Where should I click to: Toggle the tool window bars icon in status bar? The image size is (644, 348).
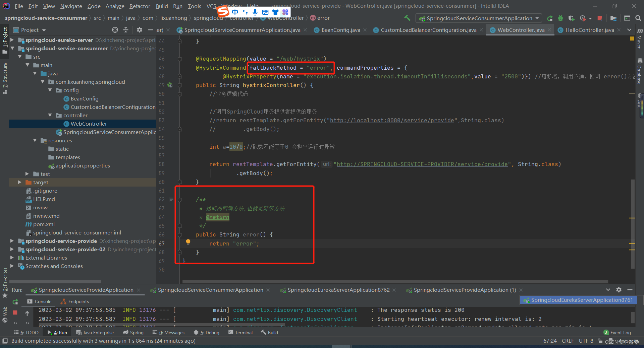5,341
